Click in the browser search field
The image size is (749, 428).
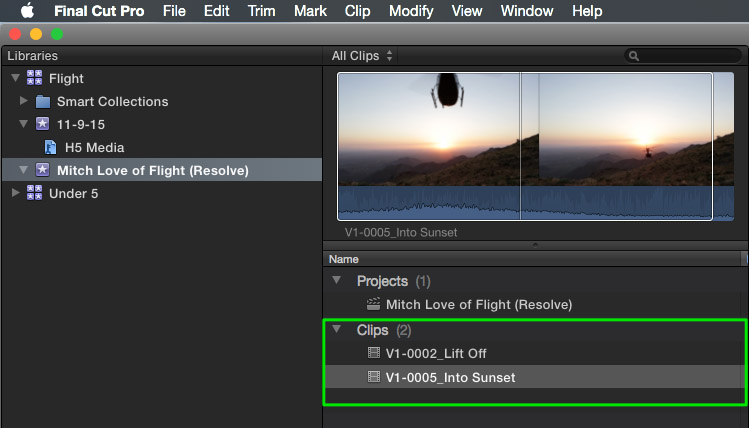pyautogui.click(x=683, y=56)
